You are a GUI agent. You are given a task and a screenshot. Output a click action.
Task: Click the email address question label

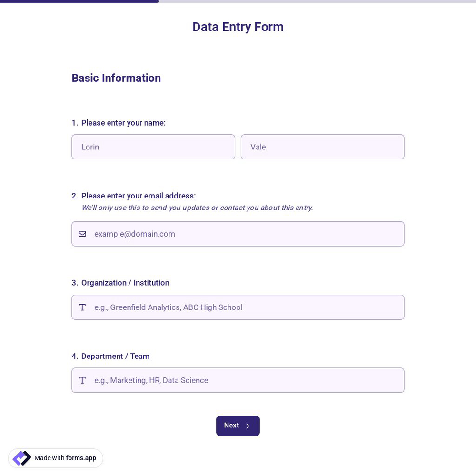(x=139, y=196)
